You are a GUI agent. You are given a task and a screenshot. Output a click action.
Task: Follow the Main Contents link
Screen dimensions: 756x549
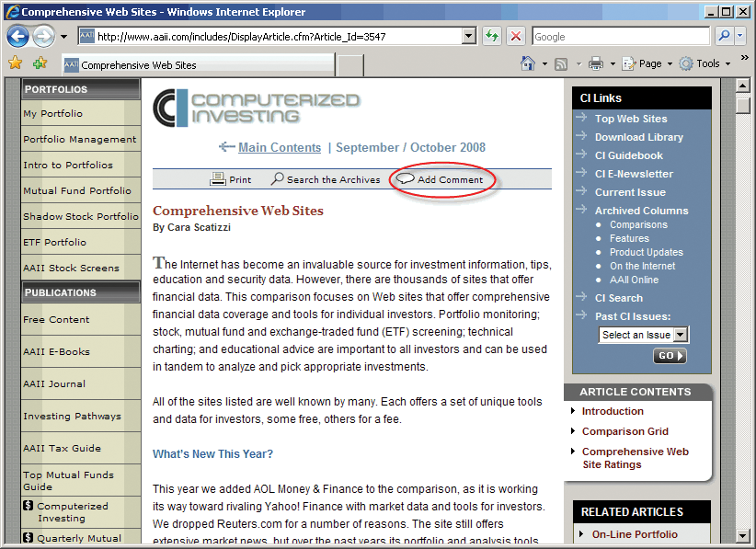tap(280, 147)
